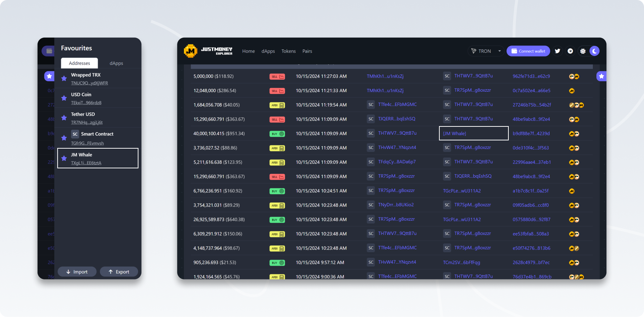
Task: Go to the Home menu item
Action: click(x=249, y=51)
